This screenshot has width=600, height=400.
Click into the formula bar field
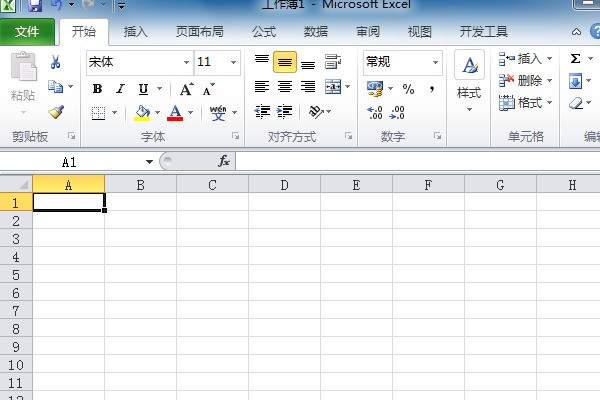tap(418, 161)
